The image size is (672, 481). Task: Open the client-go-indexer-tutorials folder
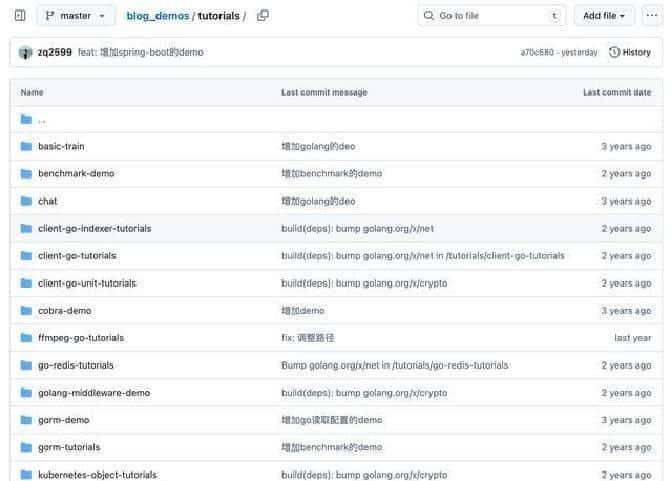coord(94,229)
